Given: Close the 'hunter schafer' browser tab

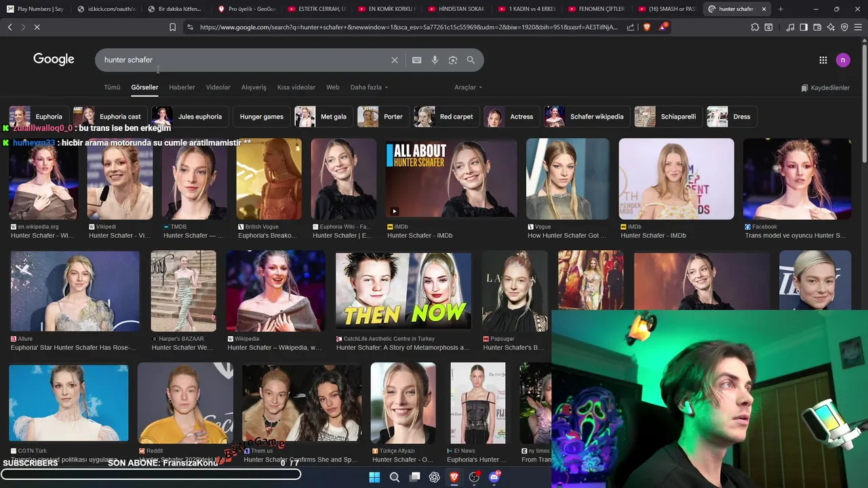Looking at the screenshot, I should point(764,9).
